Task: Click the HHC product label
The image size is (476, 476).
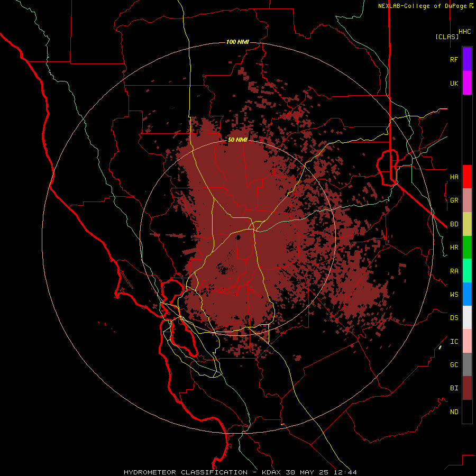Action: click(464, 32)
